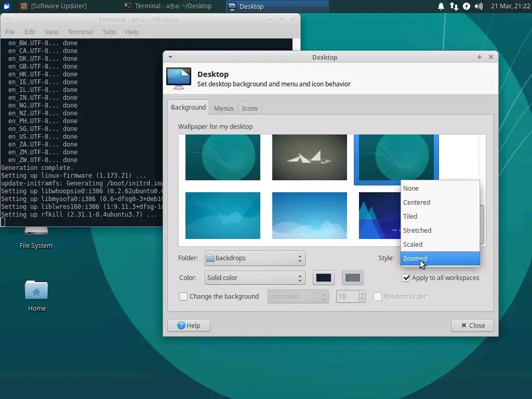The image size is (532, 399).
Task: Choose Zoomed in the Style dropdown list
Action: pos(440,259)
